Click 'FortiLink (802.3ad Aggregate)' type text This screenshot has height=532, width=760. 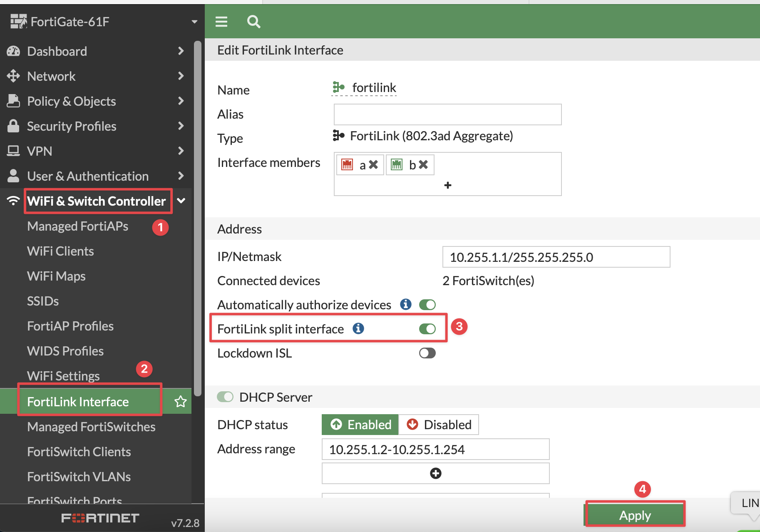click(432, 136)
